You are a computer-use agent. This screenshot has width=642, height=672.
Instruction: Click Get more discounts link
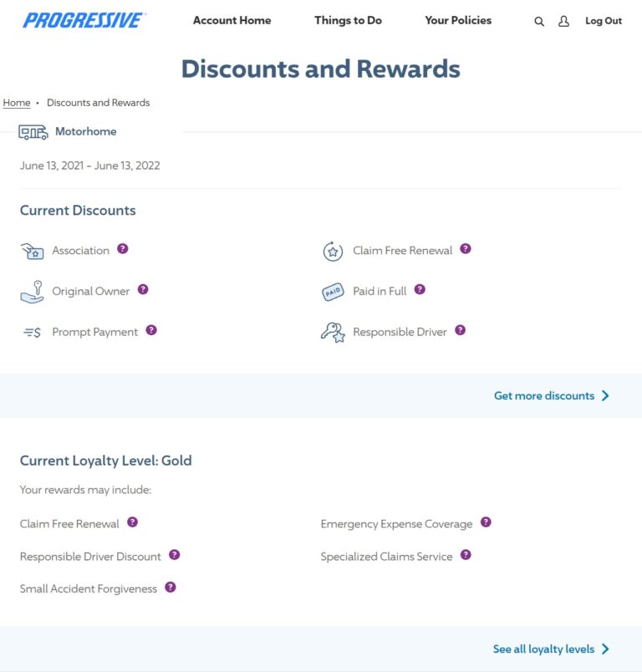552,396
